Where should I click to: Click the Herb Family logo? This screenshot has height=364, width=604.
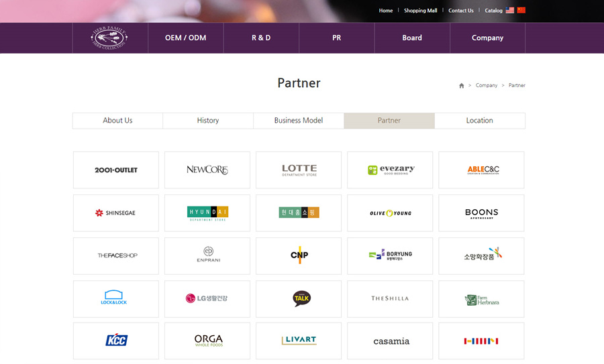[x=109, y=38]
